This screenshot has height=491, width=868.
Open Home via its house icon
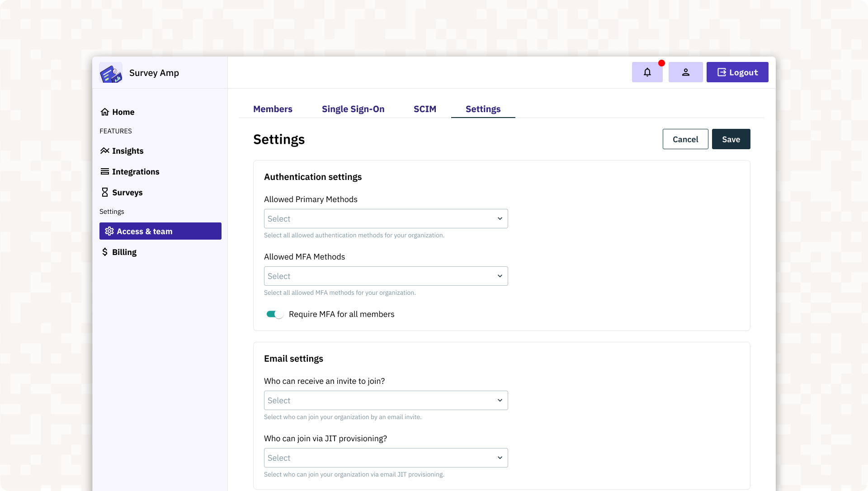pyautogui.click(x=105, y=112)
